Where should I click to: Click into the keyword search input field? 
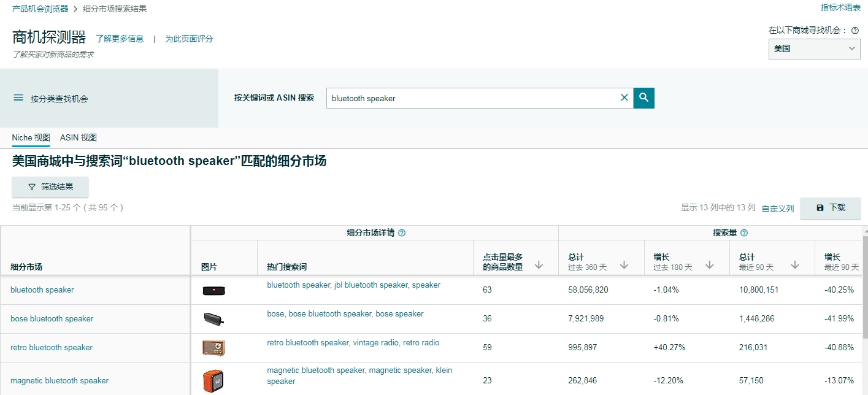coord(472,98)
